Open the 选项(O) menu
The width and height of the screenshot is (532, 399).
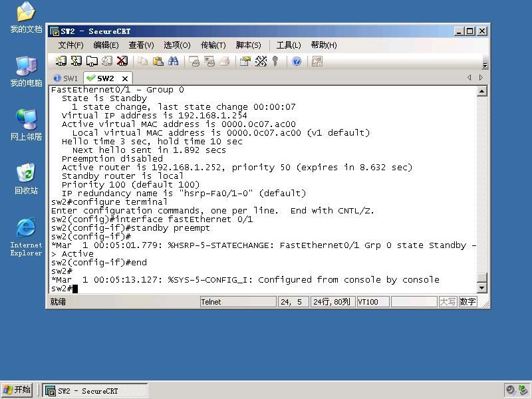click(x=177, y=45)
